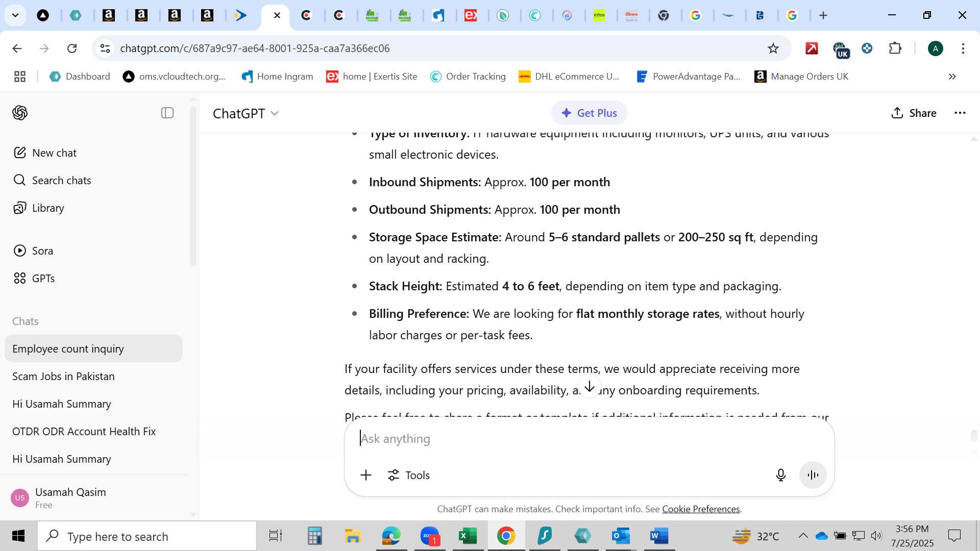Open the Windows Start menu
Viewport: 980px width, 551px height.
click(x=18, y=536)
